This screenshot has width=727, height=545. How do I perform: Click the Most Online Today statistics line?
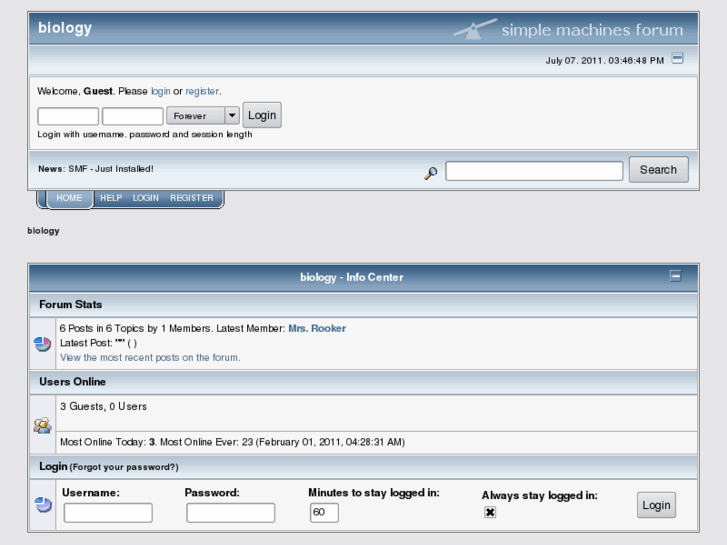232,442
